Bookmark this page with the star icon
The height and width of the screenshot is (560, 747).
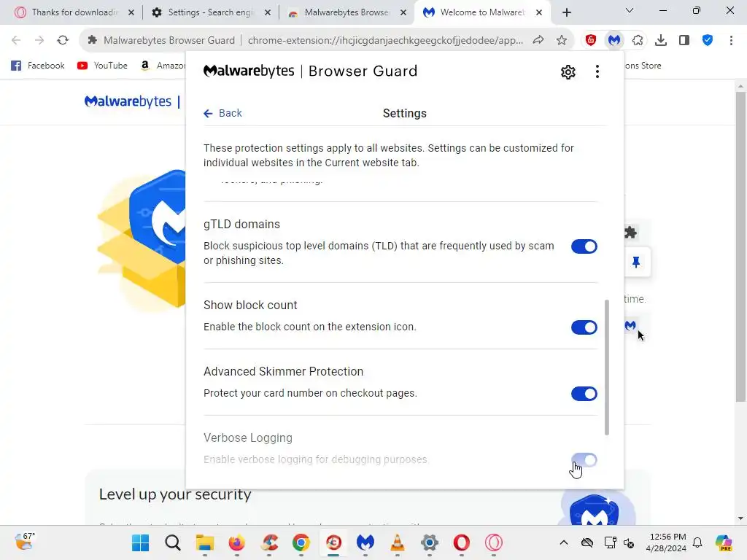click(562, 41)
